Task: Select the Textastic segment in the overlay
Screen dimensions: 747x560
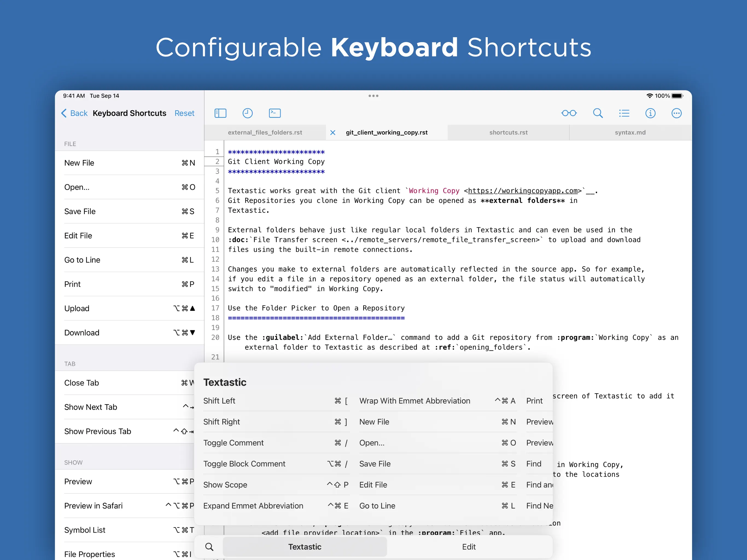Action: (305, 547)
